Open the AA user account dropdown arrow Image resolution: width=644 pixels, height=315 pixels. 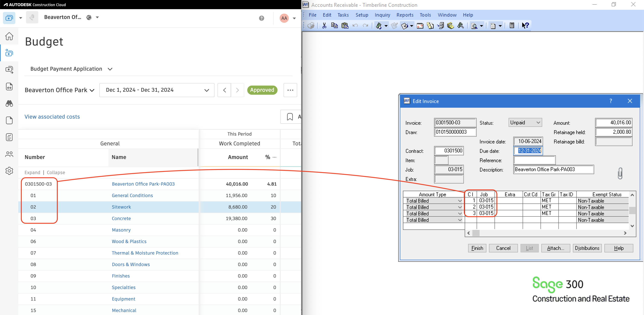(294, 18)
